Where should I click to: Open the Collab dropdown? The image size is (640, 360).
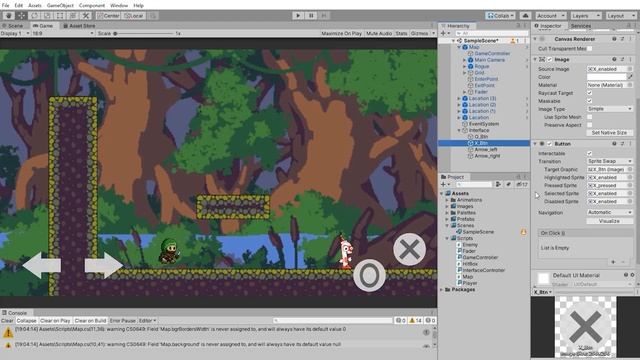pyautogui.click(x=501, y=16)
